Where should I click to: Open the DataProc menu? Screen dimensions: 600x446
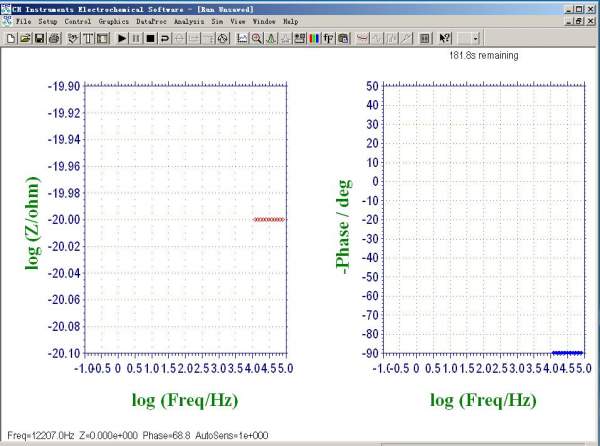coord(151,21)
